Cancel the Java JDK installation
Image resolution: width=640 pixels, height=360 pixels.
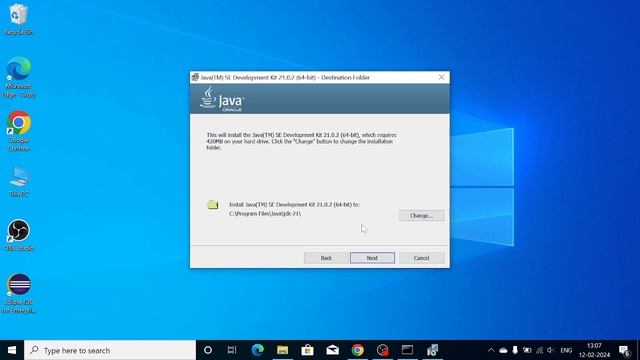[x=422, y=258]
